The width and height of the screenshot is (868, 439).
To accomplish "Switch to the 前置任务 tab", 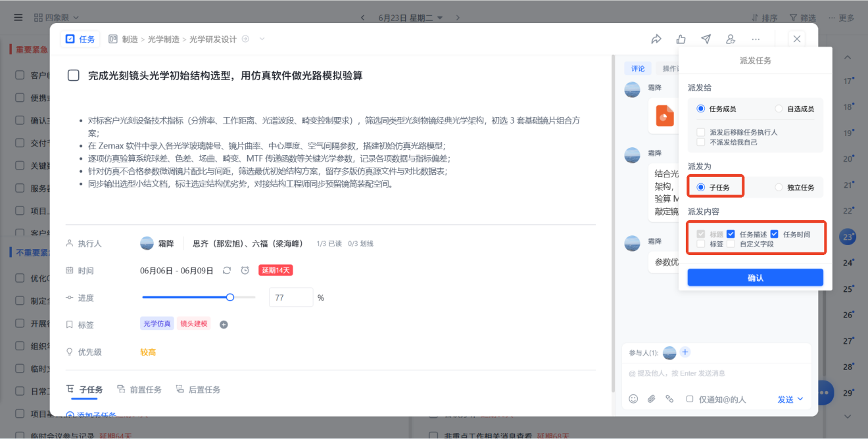I will [x=139, y=390].
